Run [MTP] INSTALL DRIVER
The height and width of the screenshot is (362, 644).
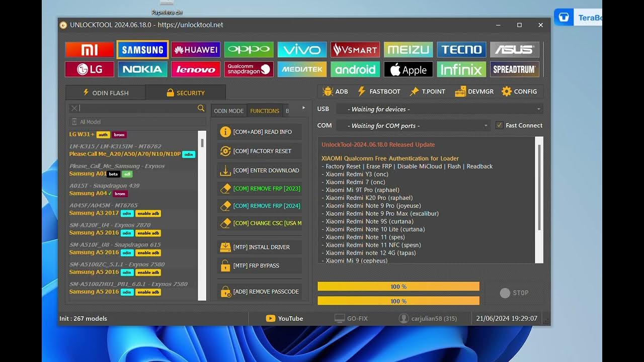[x=260, y=247]
